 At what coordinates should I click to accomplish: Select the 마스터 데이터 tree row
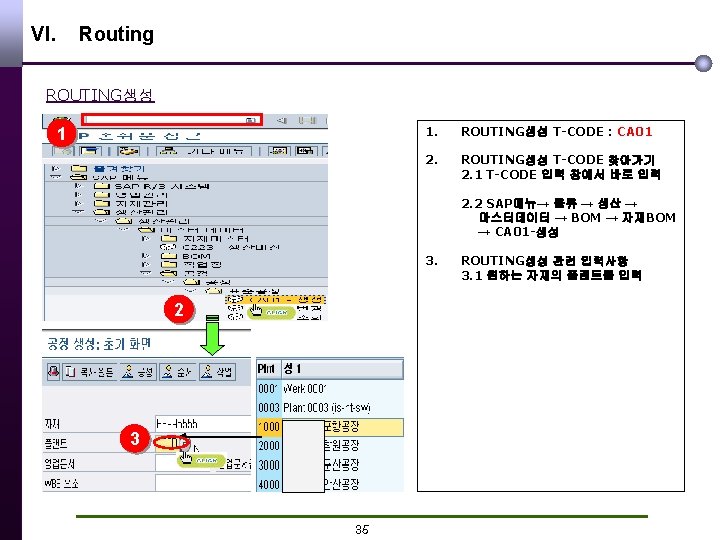coord(191,229)
